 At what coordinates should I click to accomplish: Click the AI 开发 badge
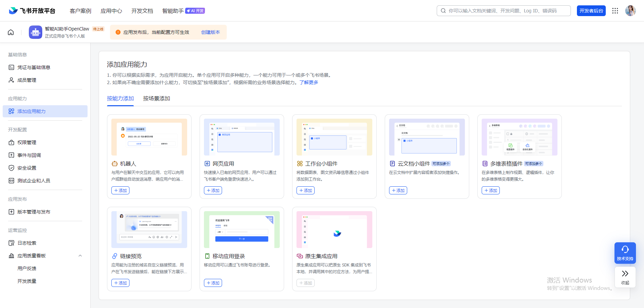click(195, 11)
